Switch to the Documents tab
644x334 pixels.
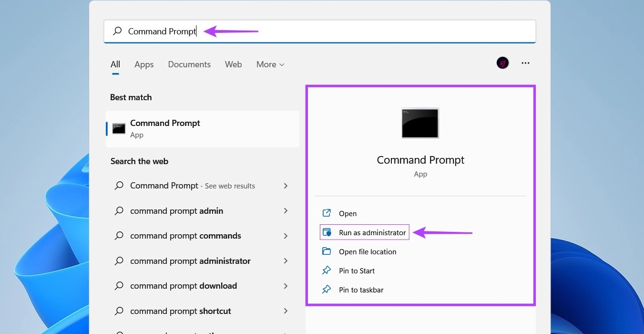189,64
